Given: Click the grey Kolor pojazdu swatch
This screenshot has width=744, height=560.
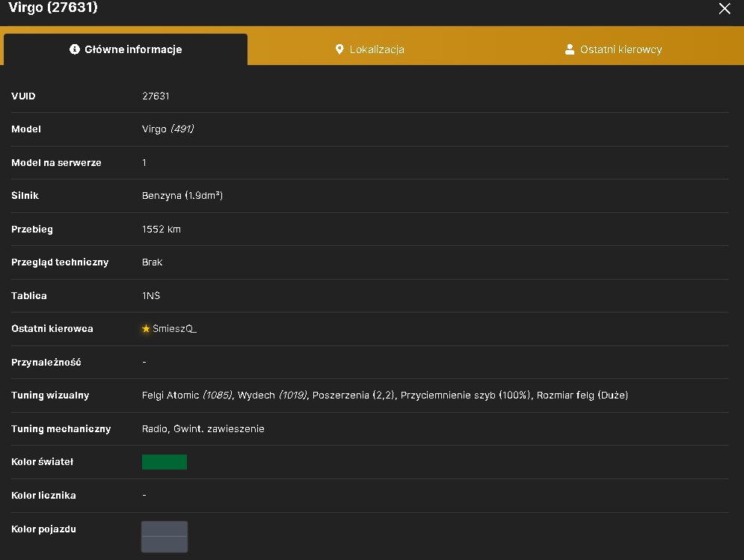Looking at the screenshot, I should [x=165, y=537].
